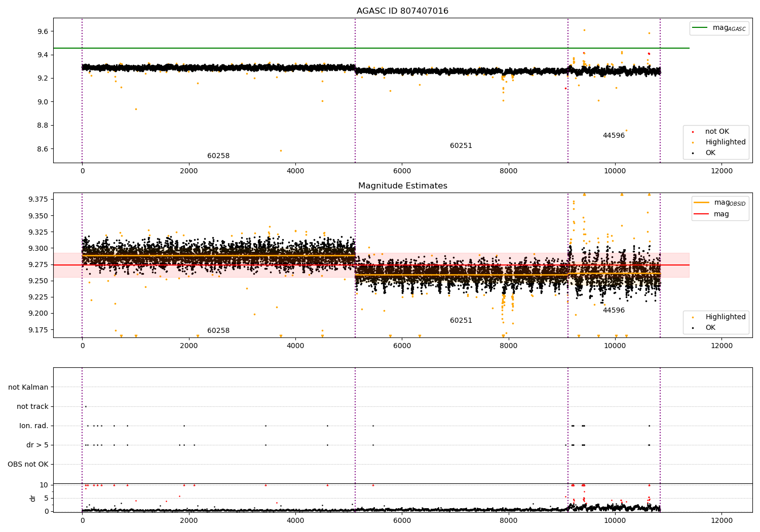Click the 8.6 y-axis tick in top plot
This screenshot has height=532, width=760.
click(43, 149)
